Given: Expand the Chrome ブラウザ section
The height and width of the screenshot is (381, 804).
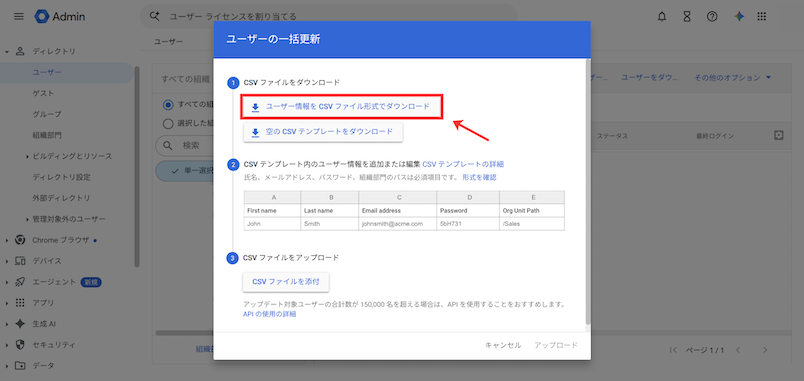Looking at the screenshot, I should tap(7, 240).
